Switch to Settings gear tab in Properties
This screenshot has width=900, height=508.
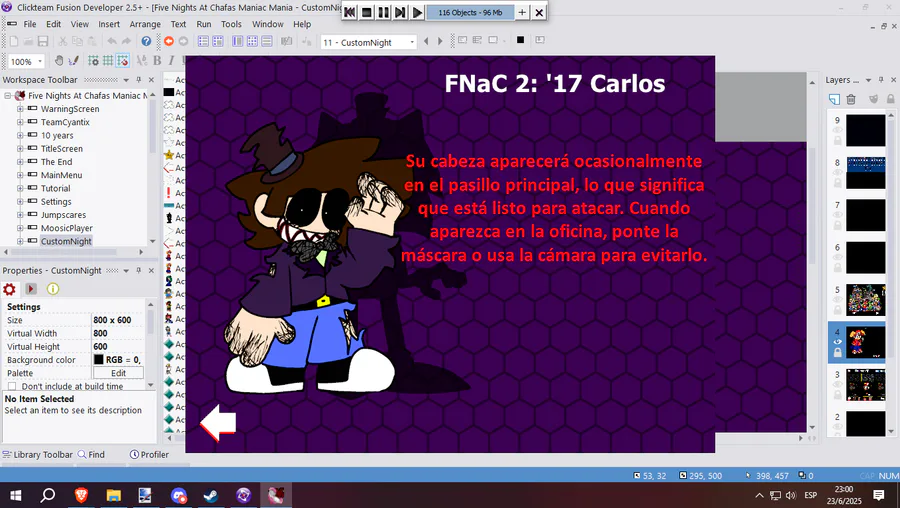tap(9, 289)
